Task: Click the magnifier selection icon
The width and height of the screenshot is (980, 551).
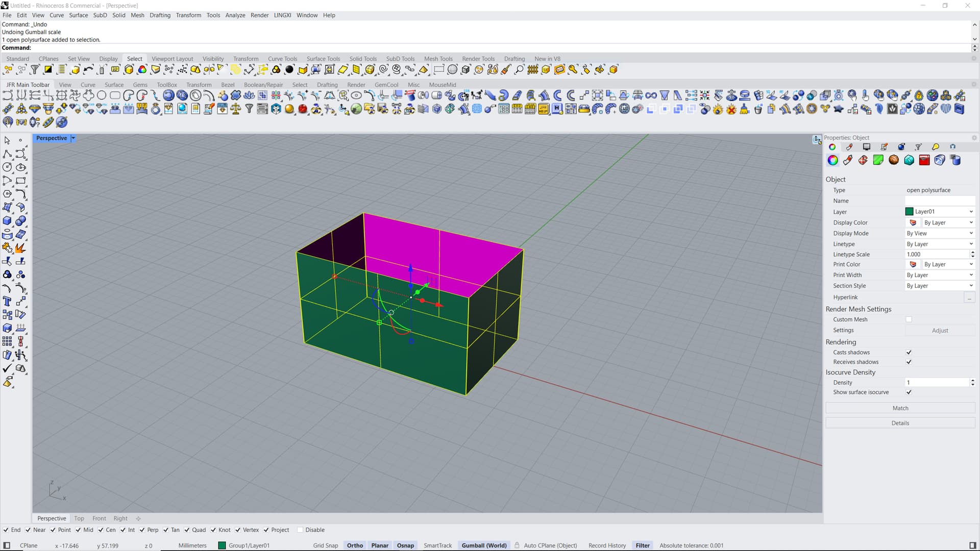Action: coord(519,69)
